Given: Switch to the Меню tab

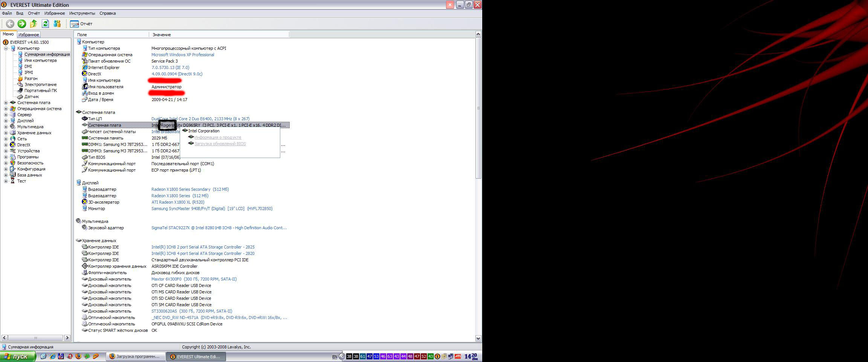Looking at the screenshot, I should click(x=8, y=34).
